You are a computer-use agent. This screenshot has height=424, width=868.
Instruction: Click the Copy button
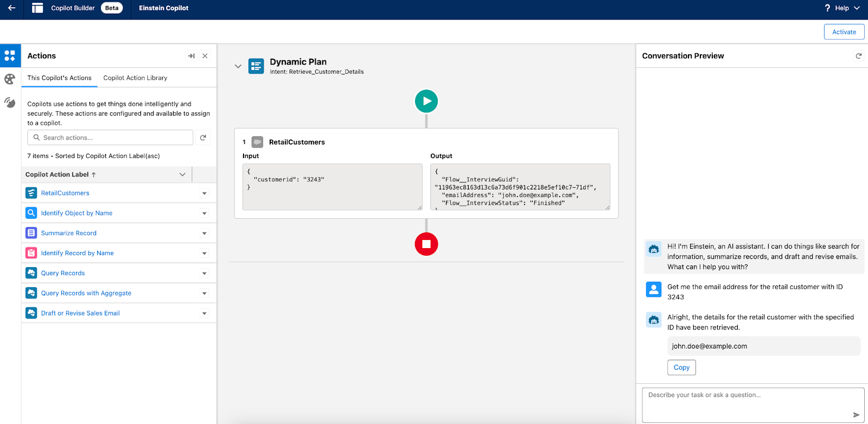[681, 368]
